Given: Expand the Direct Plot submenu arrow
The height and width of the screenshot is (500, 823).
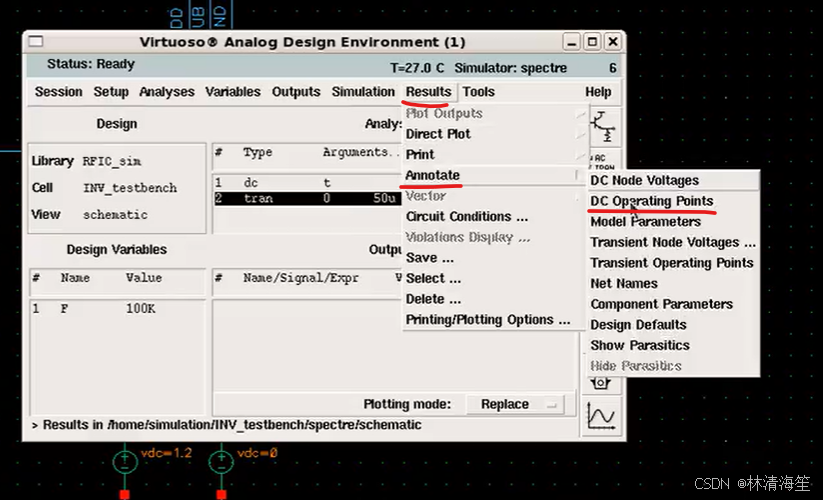Looking at the screenshot, I should [x=579, y=134].
